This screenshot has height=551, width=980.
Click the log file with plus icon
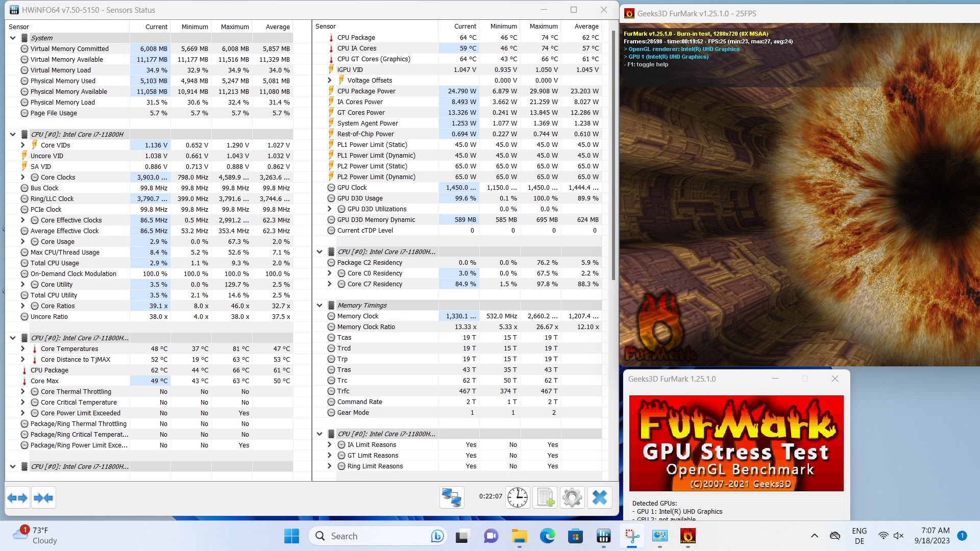(545, 497)
